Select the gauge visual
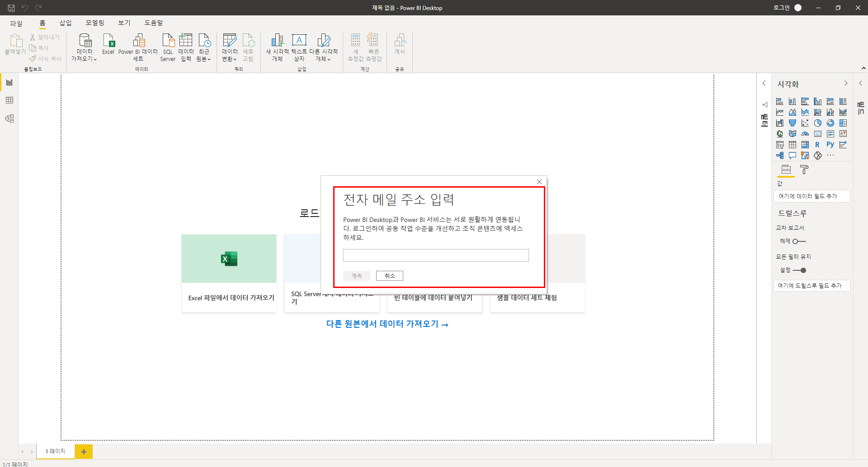Image resolution: width=868 pixels, height=467 pixels. click(805, 134)
